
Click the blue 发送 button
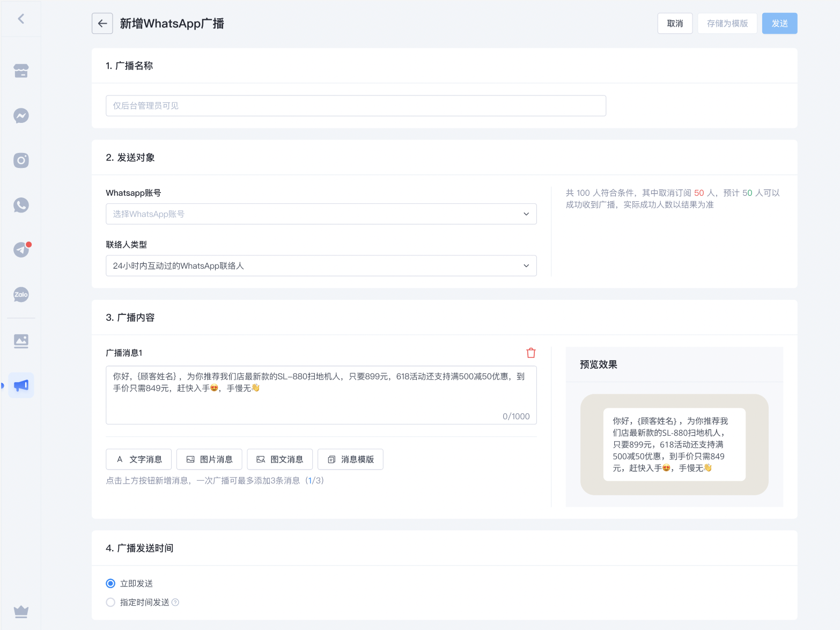[780, 24]
